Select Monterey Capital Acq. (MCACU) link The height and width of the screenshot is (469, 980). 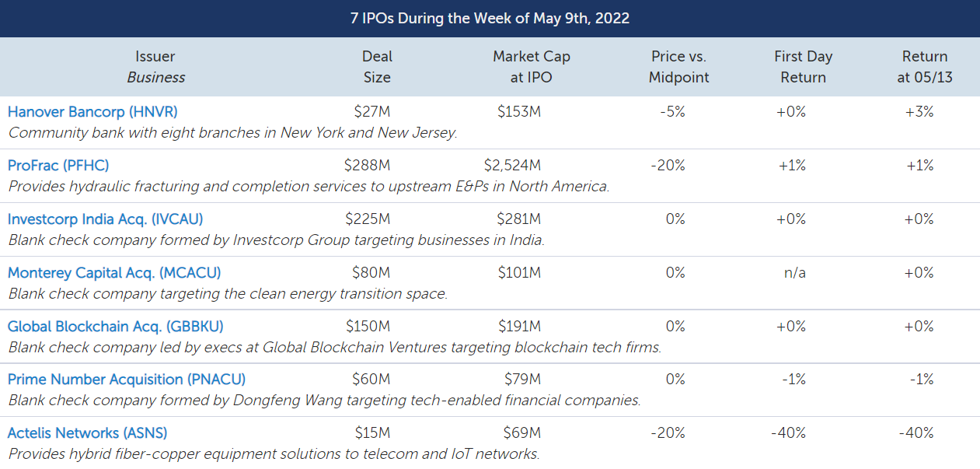pyautogui.click(x=114, y=273)
